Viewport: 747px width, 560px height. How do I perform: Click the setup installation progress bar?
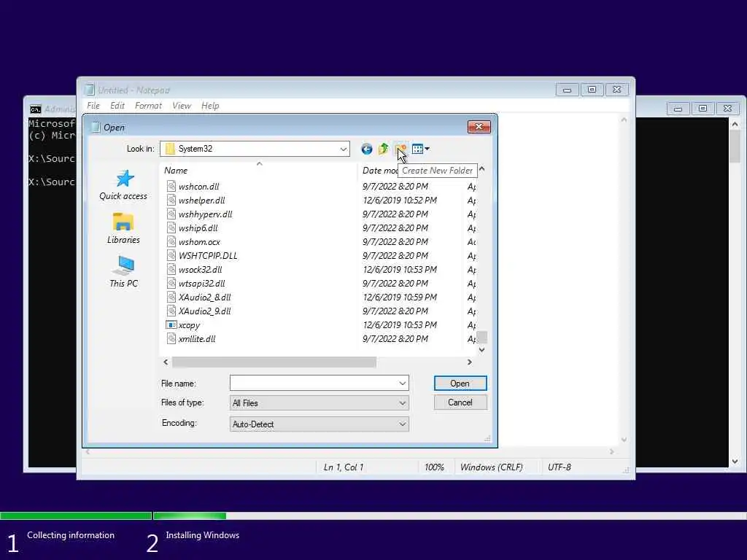[x=373, y=516]
